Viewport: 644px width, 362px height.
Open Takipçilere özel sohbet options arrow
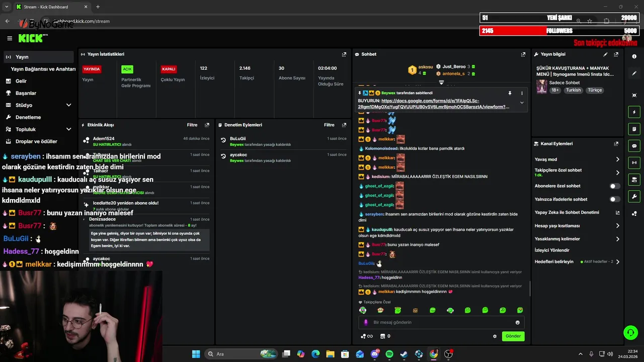click(617, 172)
